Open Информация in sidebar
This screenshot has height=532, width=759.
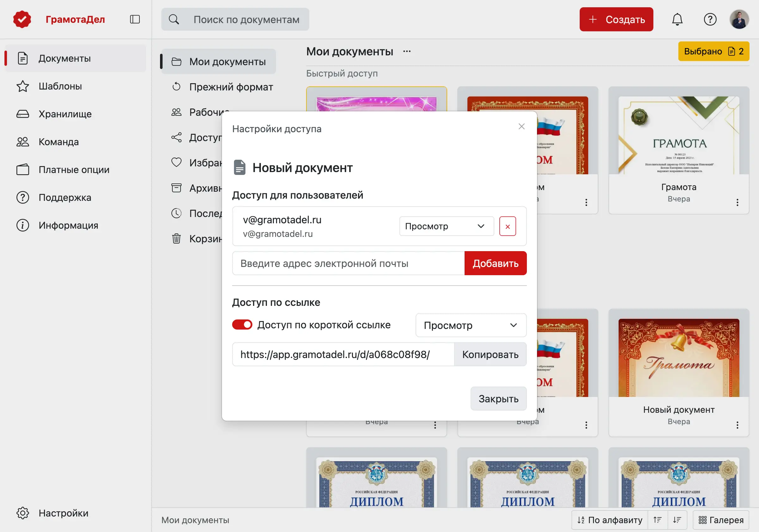[x=75, y=225]
